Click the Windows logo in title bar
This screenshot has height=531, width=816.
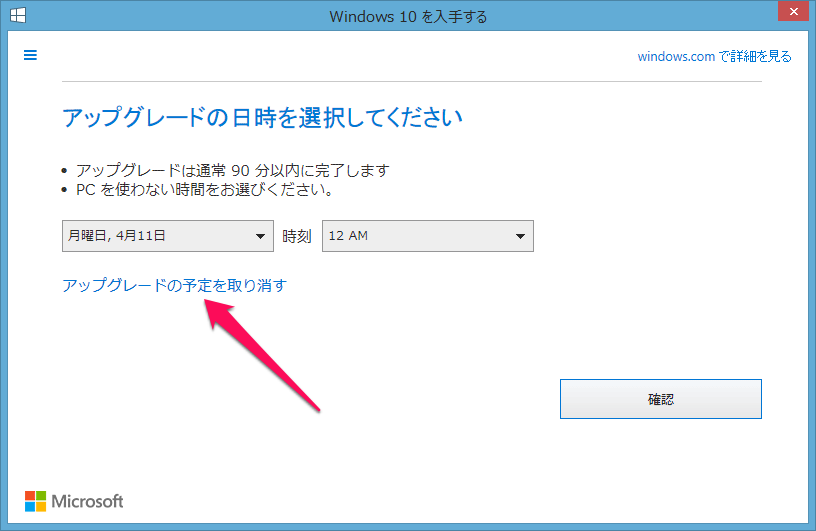[18, 15]
